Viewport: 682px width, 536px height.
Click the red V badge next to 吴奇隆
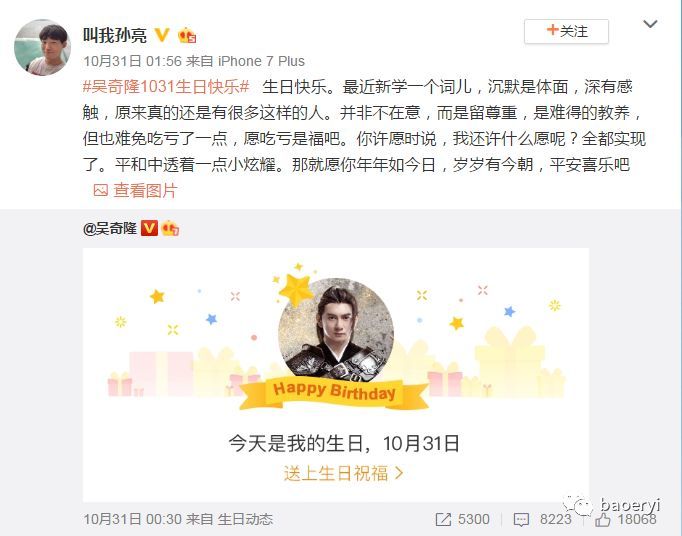point(149,228)
